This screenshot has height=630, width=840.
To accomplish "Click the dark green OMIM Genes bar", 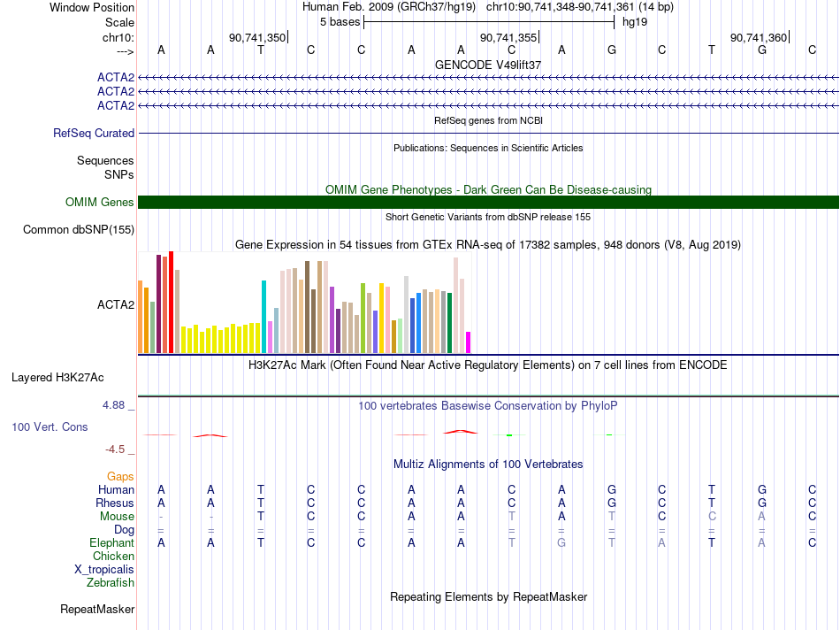I will [x=488, y=202].
